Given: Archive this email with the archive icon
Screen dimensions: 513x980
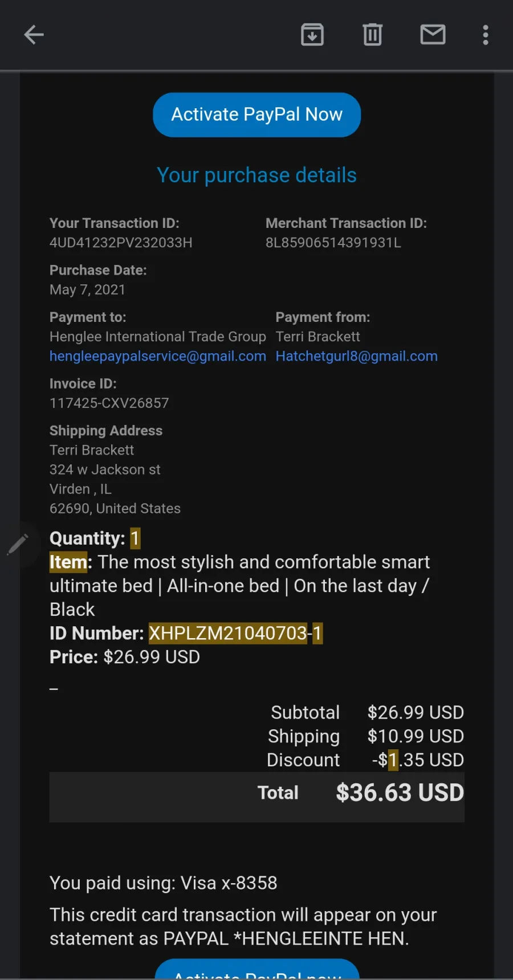Looking at the screenshot, I should [312, 35].
